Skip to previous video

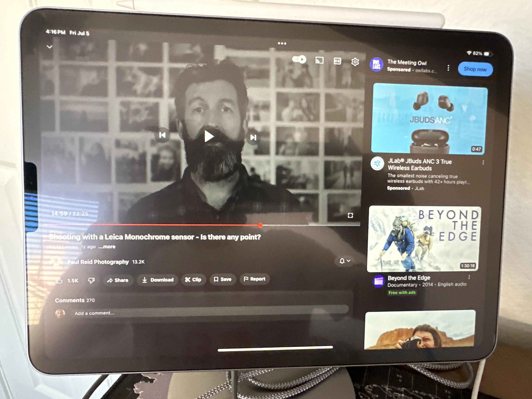click(162, 135)
